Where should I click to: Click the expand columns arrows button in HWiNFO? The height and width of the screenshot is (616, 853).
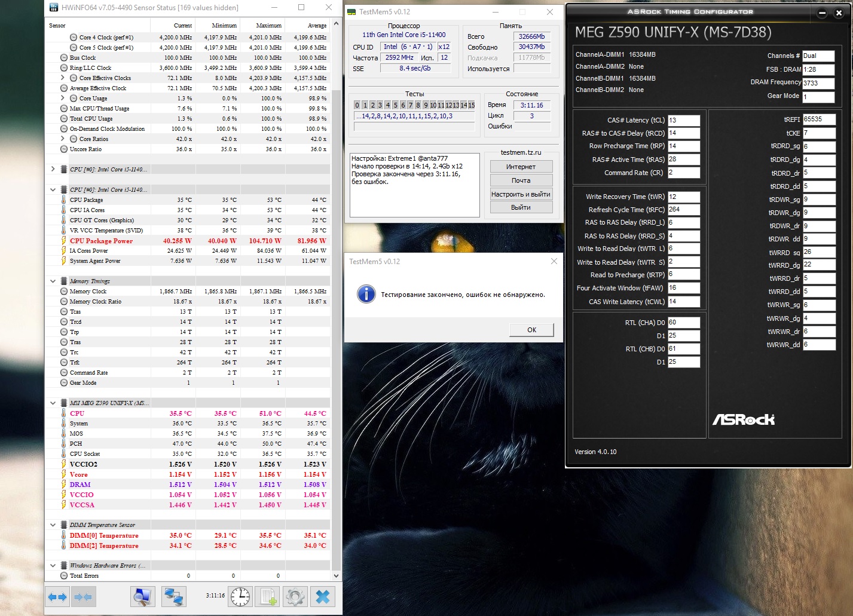click(58, 596)
